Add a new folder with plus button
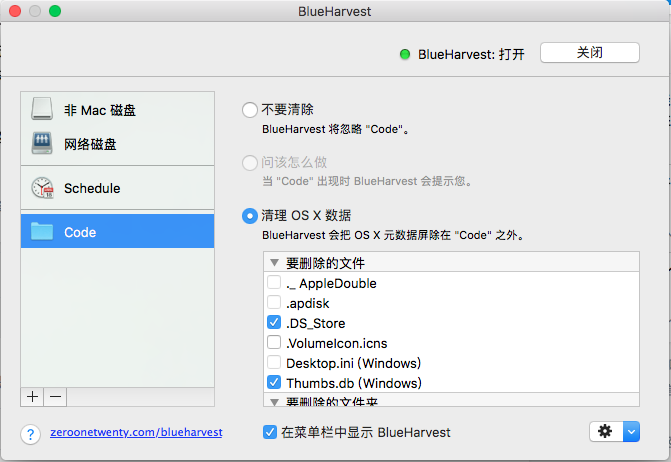671x462 pixels. [x=32, y=397]
